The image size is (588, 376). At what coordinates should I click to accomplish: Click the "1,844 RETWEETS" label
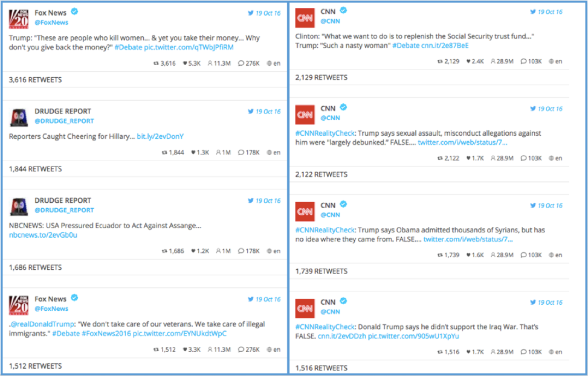point(35,169)
